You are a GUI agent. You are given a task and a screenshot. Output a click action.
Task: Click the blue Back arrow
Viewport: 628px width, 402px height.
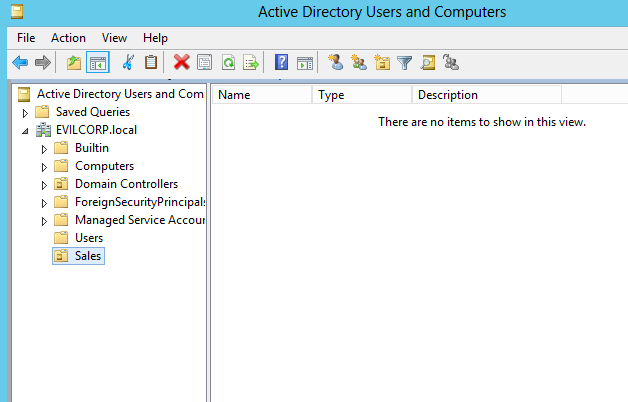pyautogui.click(x=19, y=62)
